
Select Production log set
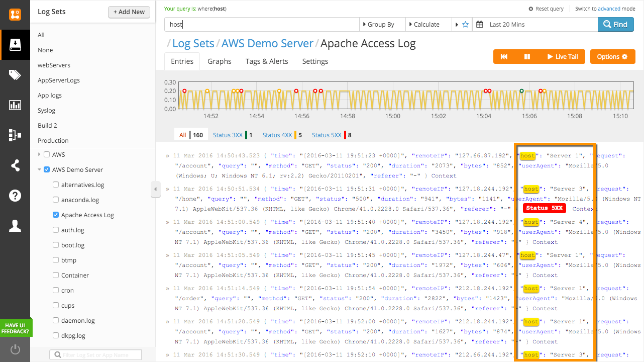(x=53, y=141)
